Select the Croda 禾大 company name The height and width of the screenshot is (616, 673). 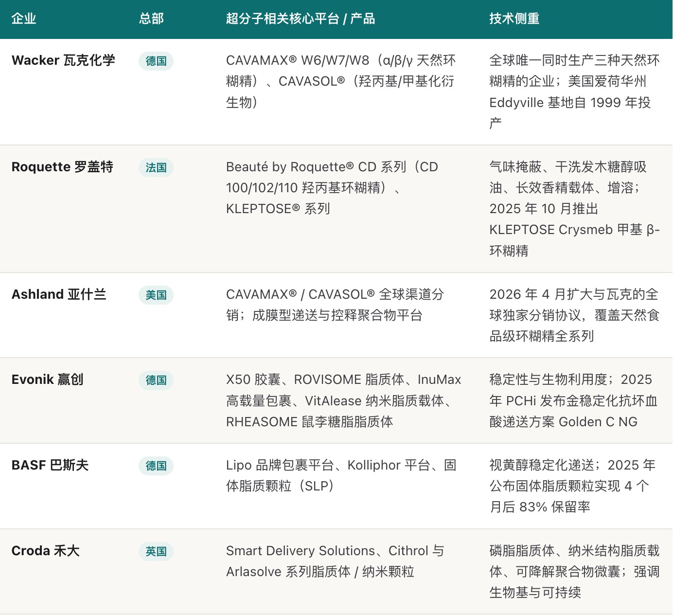46,551
